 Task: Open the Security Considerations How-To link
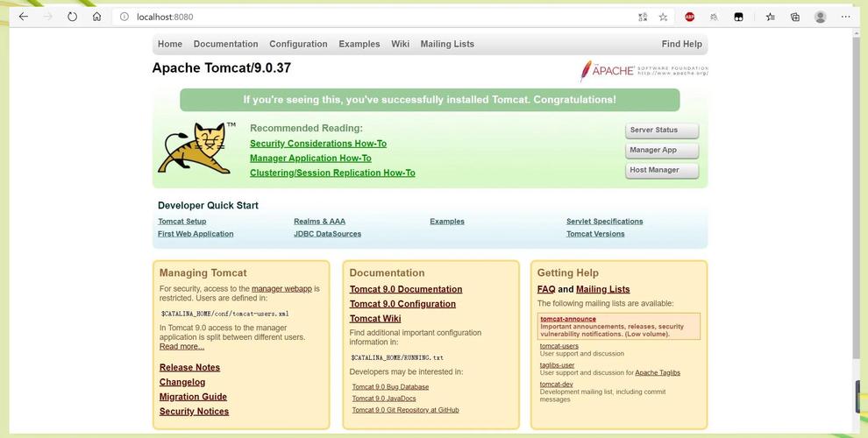tap(317, 144)
